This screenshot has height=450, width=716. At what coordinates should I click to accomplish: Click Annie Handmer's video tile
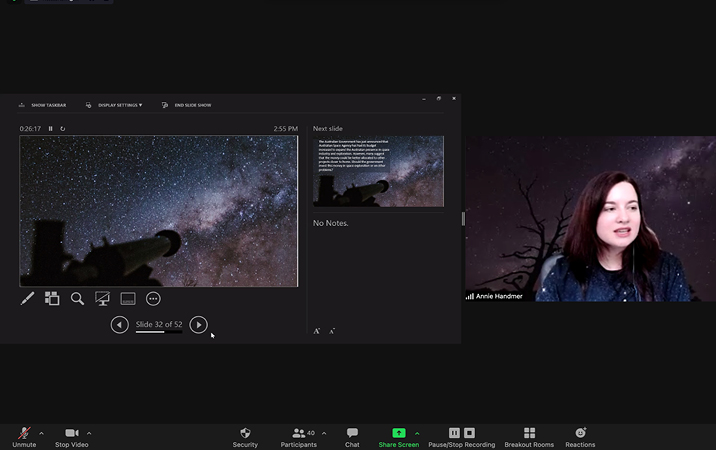click(590, 218)
